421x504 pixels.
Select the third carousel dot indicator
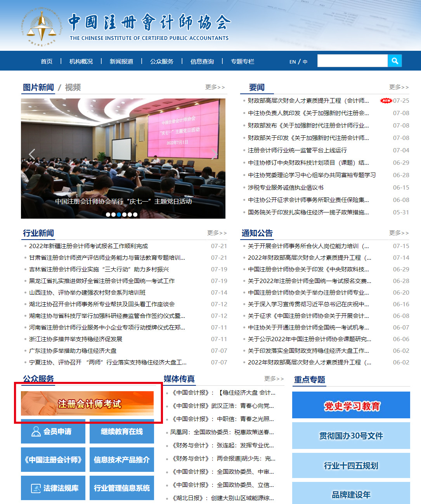pyautogui.click(x=119, y=214)
